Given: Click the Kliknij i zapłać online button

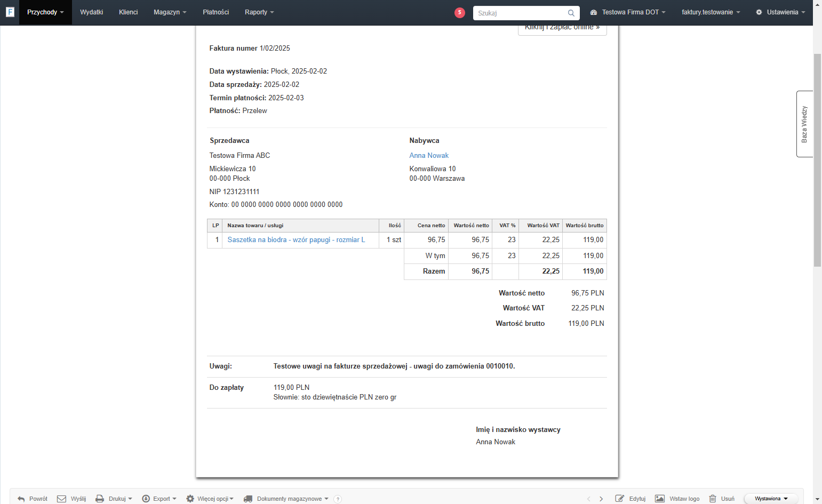Looking at the screenshot, I should pyautogui.click(x=562, y=29).
